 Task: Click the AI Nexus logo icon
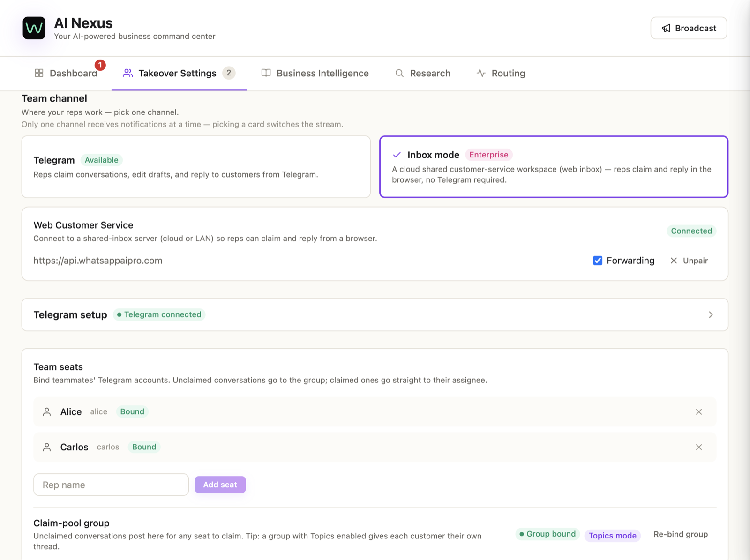[34, 28]
